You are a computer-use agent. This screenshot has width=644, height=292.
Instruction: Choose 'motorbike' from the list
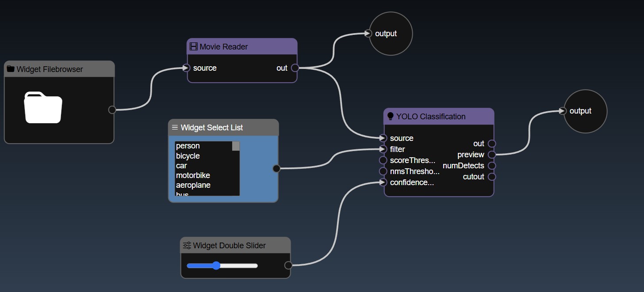point(193,175)
